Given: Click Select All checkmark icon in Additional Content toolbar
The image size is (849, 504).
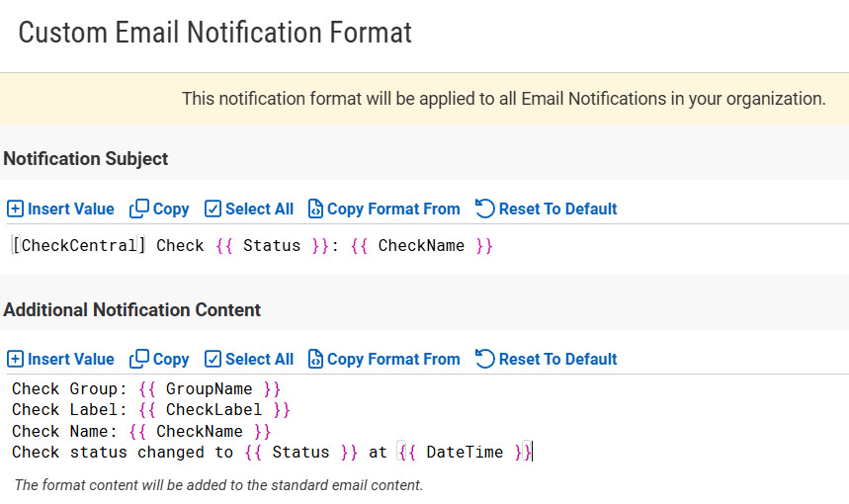Looking at the screenshot, I should click(212, 359).
